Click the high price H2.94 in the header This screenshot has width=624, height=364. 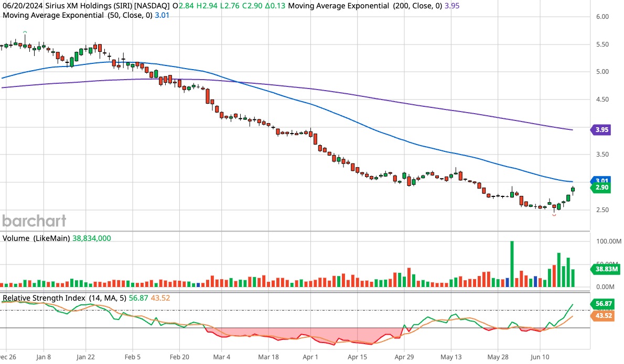click(207, 6)
